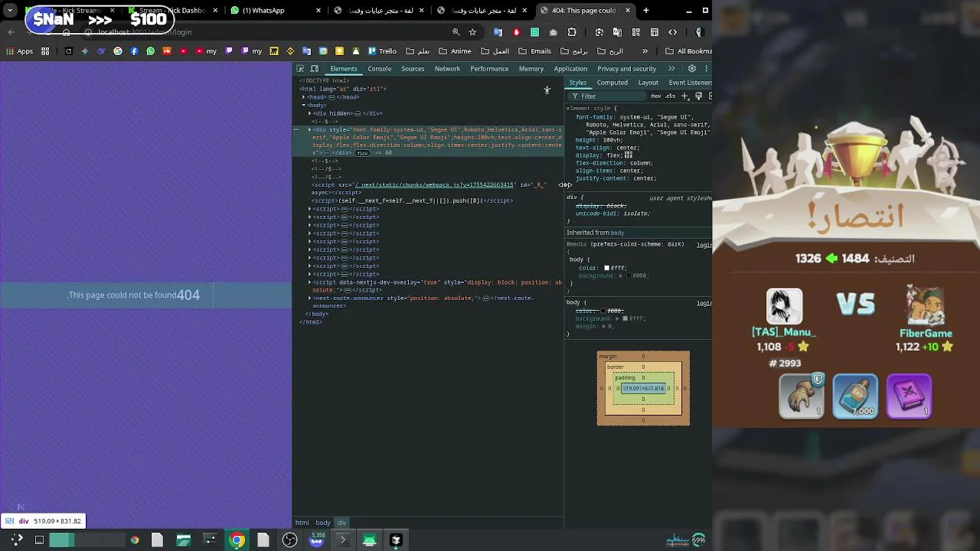Viewport: 980px width, 551px height.
Task: Open the Memory tab
Action: (531, 69)
